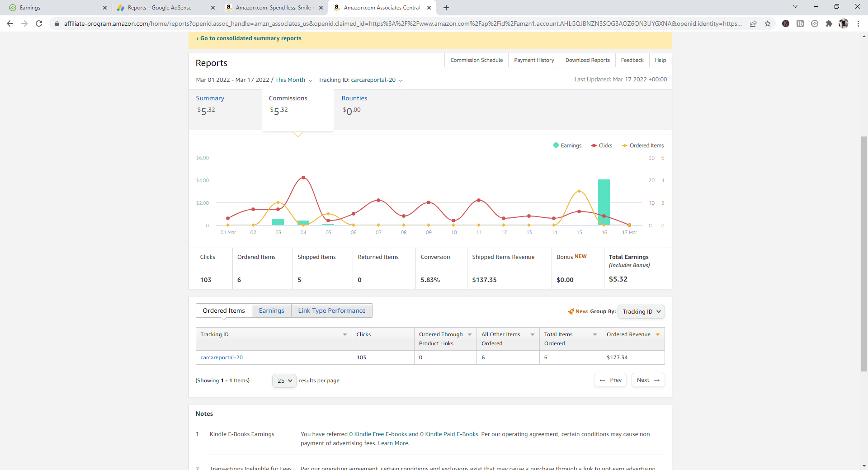Sort by All Other Items Ordered column
The height and width of the screenshot is (470, 868).
(533, 334)
